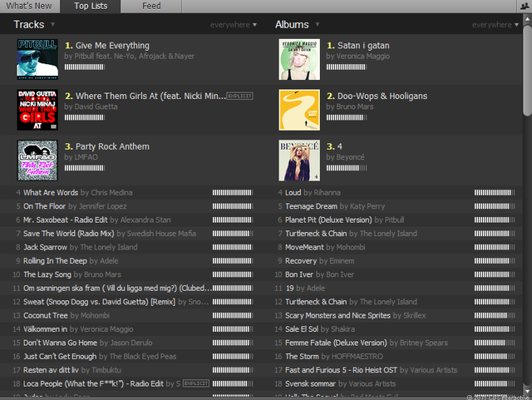The height and width of the screenshot is (400, 532).
Task: Open the What's New tab
Action: click(x=29, y=6)
